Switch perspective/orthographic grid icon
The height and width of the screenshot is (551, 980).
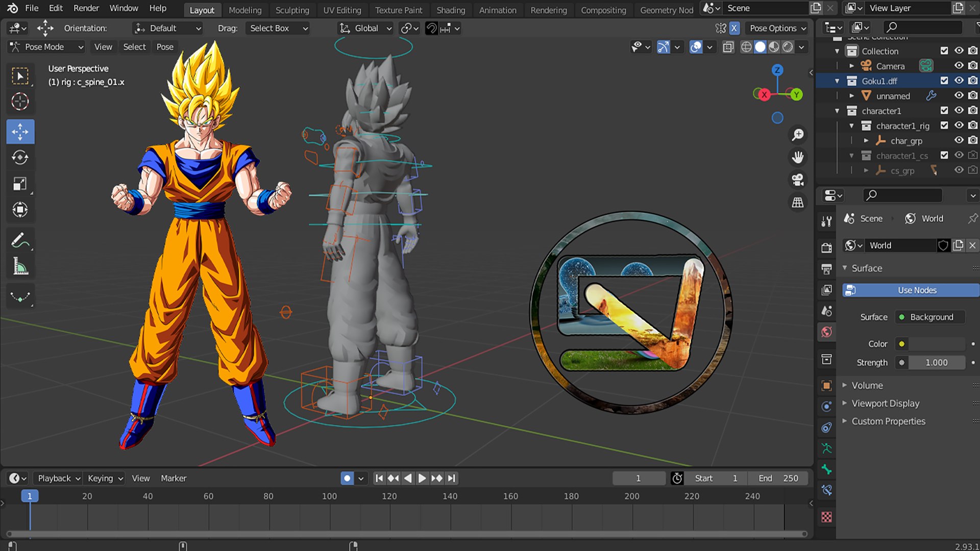pos(797,203)
